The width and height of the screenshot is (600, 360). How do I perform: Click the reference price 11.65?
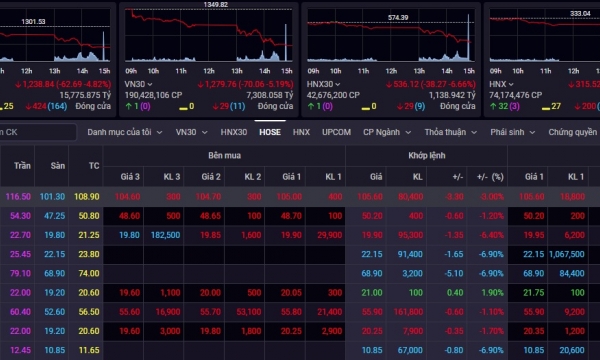[89, 350]
